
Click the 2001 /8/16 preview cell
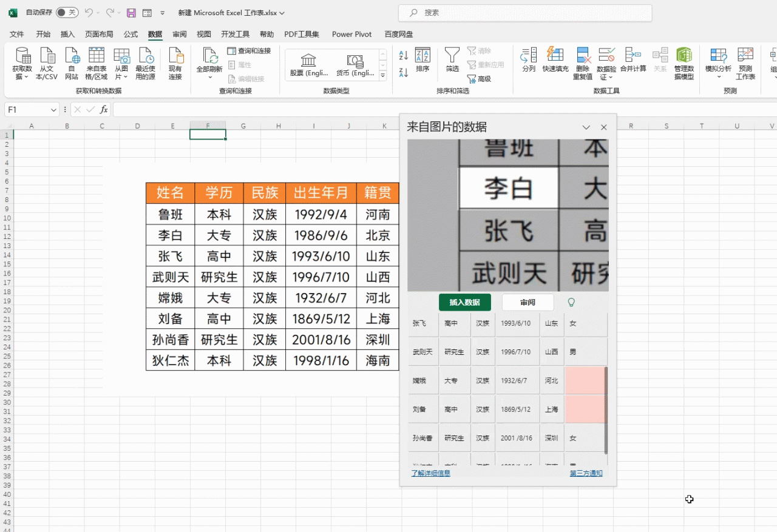517,438
